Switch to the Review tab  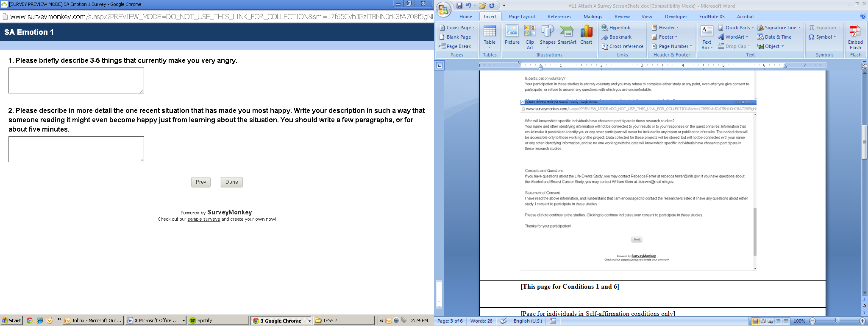point(622,17)
